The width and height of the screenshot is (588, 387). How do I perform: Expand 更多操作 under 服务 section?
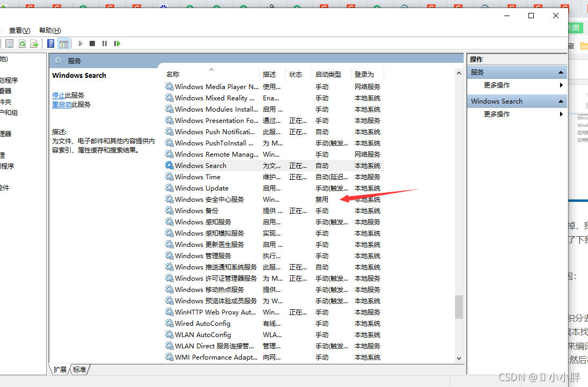(518, 85)
